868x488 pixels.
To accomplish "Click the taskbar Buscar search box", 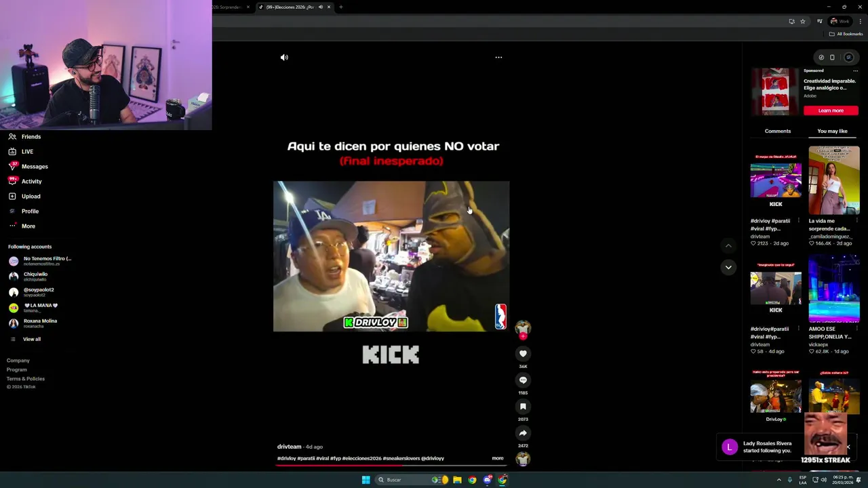I will click(412, 480).
